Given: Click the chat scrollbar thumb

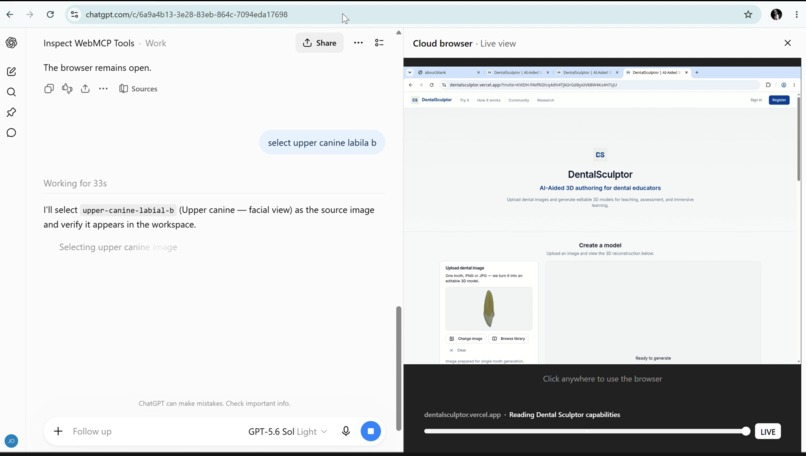Looking at the screenshot, I should 398,368.
